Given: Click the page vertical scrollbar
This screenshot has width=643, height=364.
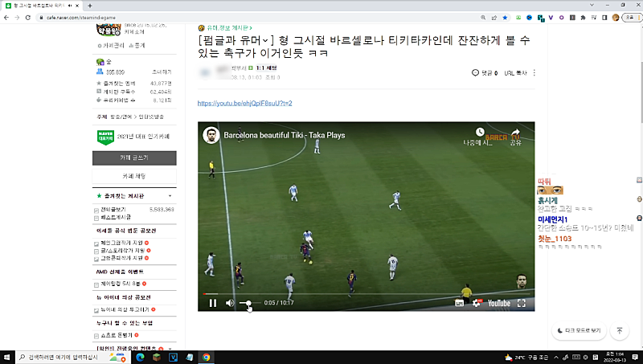Looking at the screenshot, I should (x=641, y=92).
